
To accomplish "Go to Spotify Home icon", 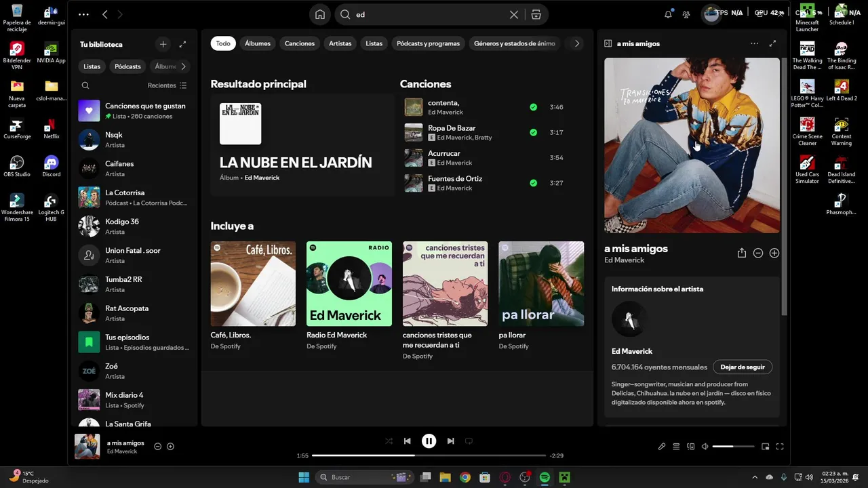I will tap(319, 14).
